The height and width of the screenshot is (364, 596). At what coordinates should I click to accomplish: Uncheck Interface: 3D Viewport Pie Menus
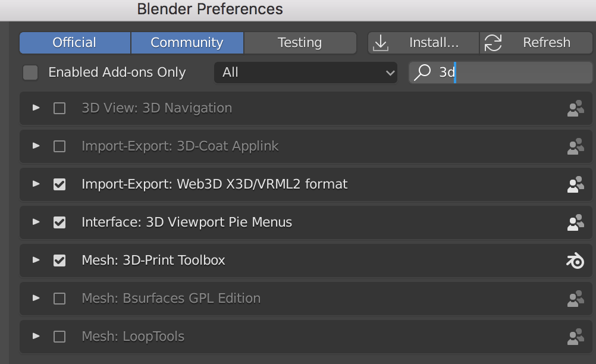pyautogui.click(x=59, y=222)
